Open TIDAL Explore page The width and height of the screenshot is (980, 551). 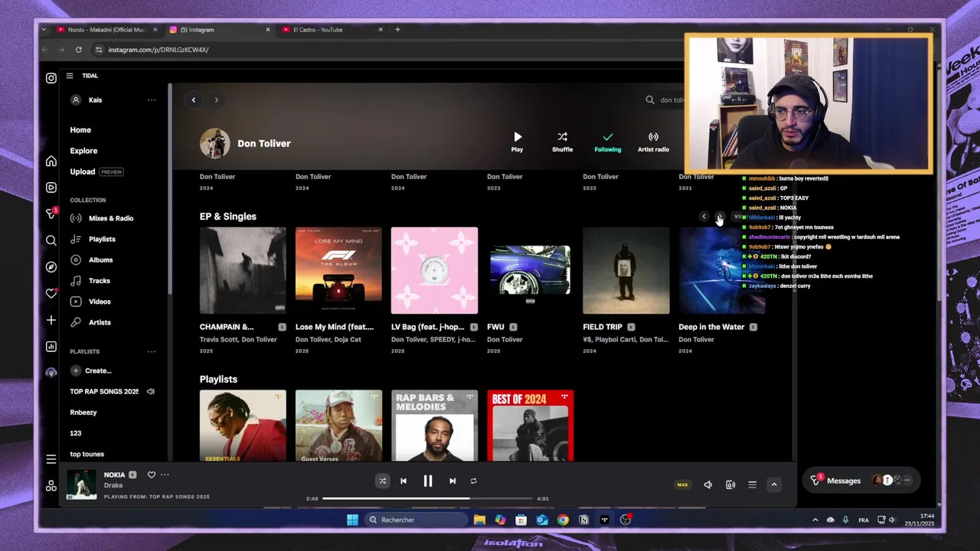(83, 151)
